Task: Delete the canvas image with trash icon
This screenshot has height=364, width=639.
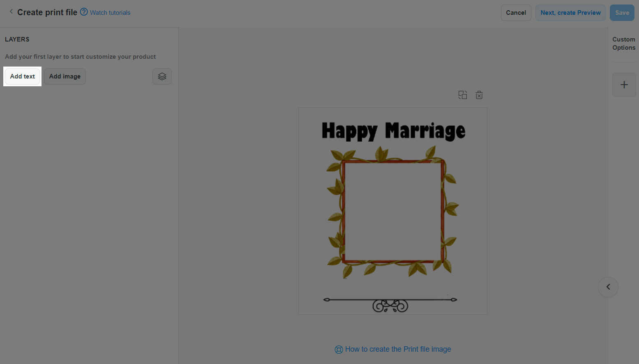Action: pyautogui.click(x=479, y=95)
